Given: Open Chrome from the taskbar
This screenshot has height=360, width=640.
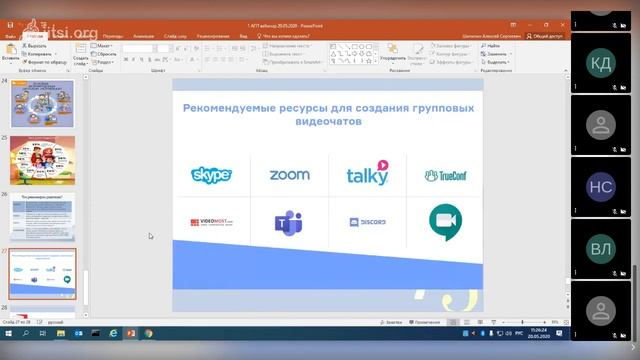Looking at the screenshot, I should coord(149,333).
